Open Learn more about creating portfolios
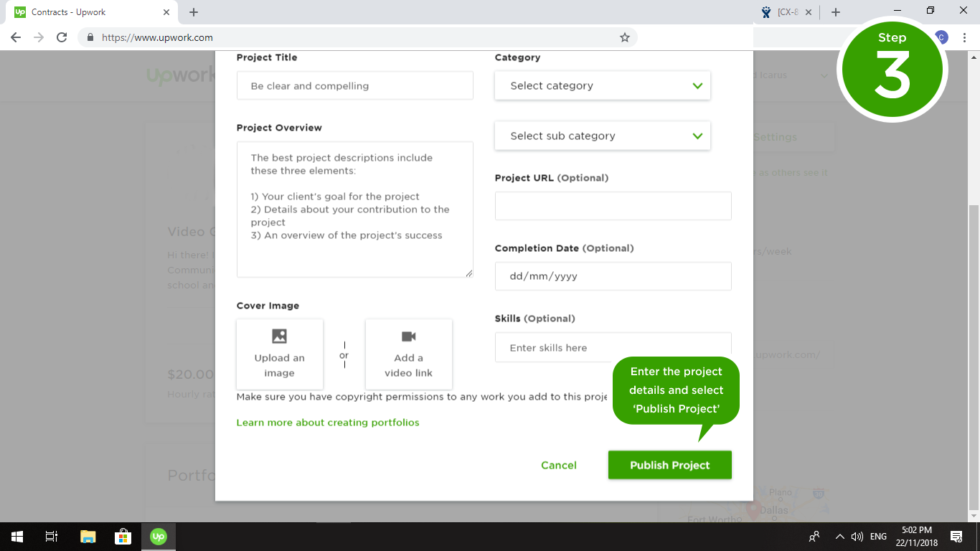 click(328, 423)
